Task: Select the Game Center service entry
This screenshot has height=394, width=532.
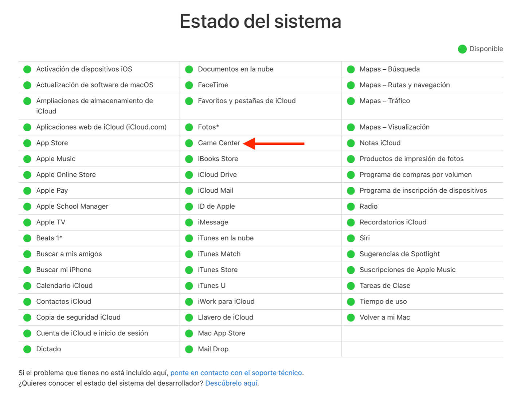Action: 219,143
